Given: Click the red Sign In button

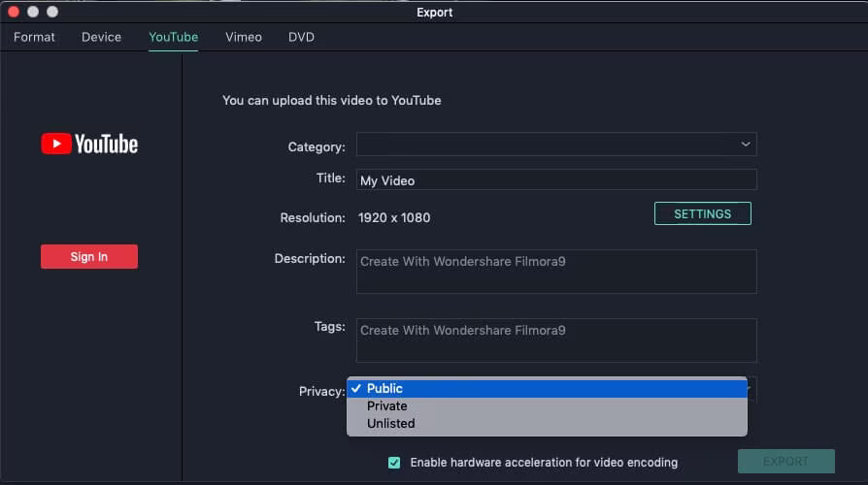Looking at the screenshot, I should click(89, 256).
